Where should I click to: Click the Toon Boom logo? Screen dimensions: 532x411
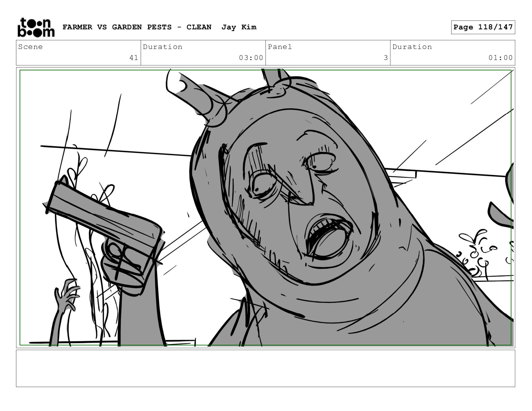click(36, 27)
